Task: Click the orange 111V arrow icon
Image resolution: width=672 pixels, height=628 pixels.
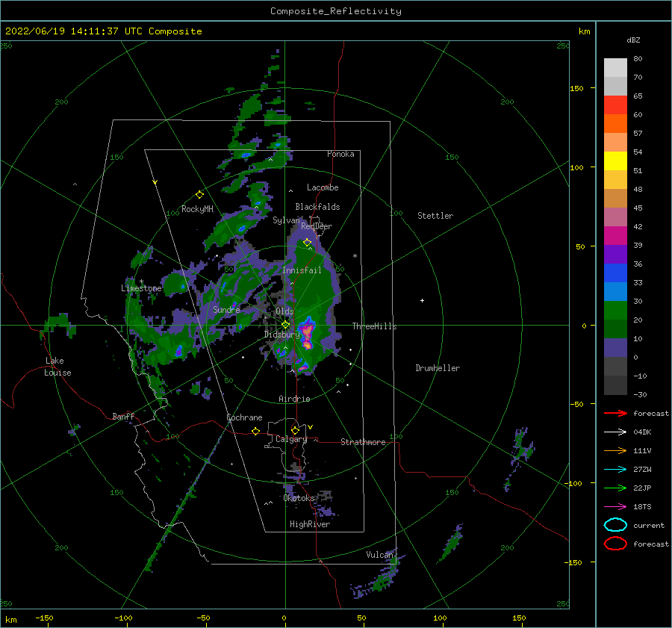Action: tap(615, 450)
